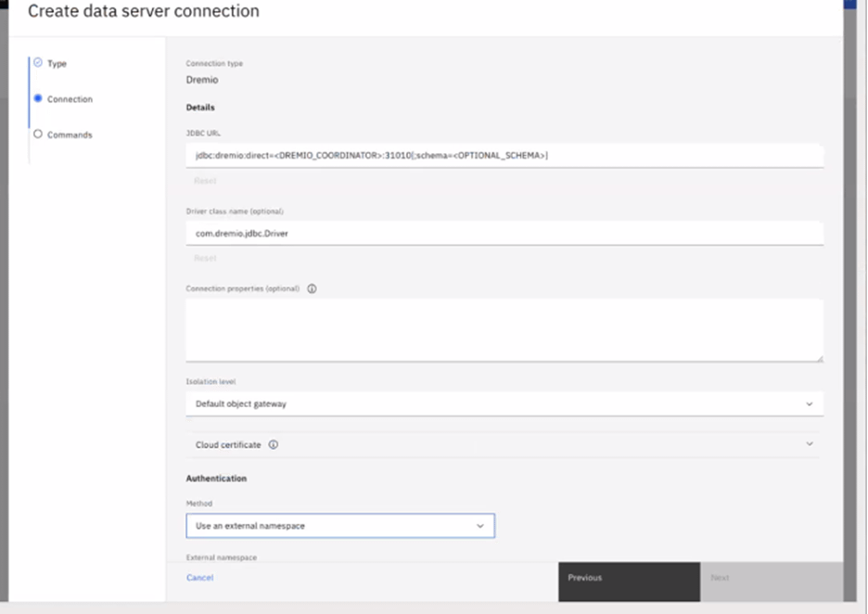Go to the Type step
This screenshot has height=614, width=868.
pyautogui.click(x=57, y=64)
